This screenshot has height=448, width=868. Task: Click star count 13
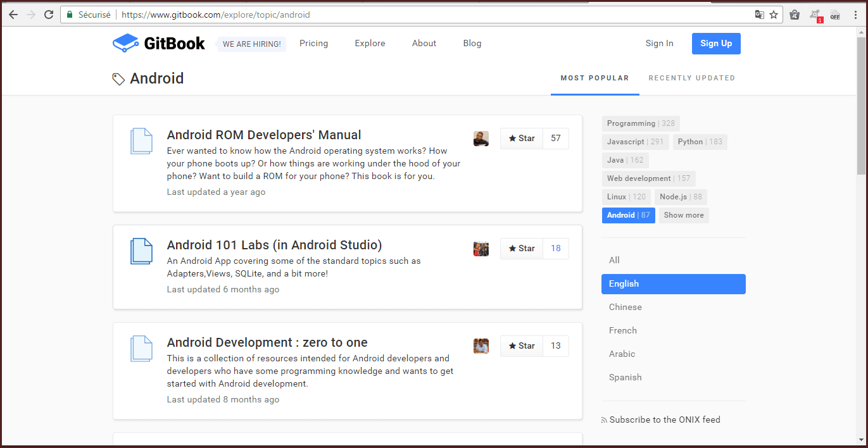(x=556, y=346)
